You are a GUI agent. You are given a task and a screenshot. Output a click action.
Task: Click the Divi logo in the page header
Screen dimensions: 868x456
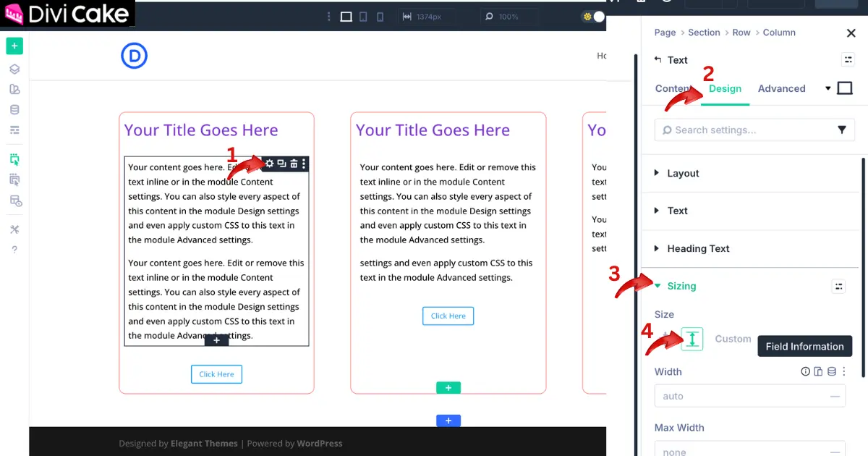click(135, 56)
